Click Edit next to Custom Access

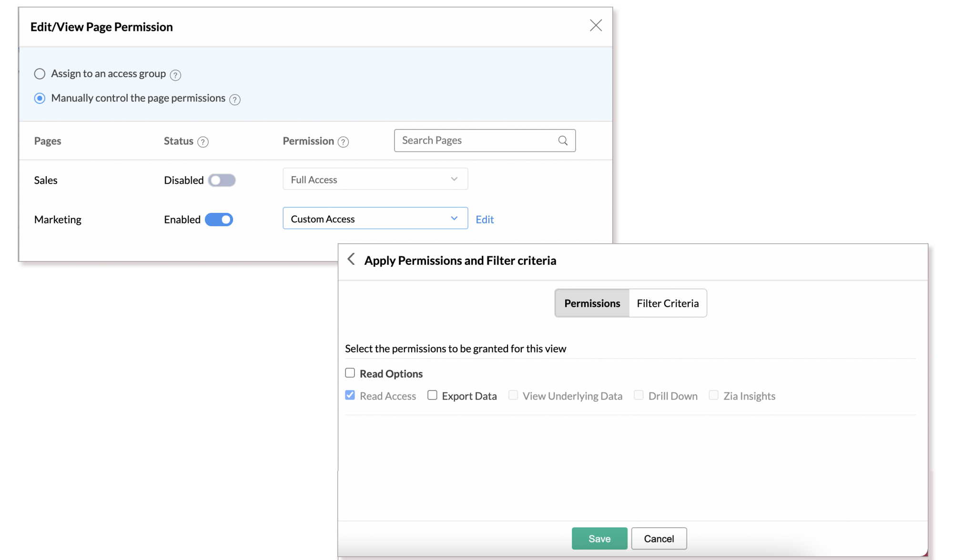[x=485, y=219]
